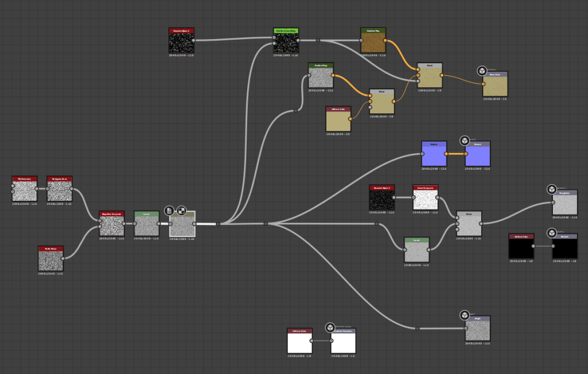Click the Base Color output cube icon

pyautogui.click(x=482, y=71)
